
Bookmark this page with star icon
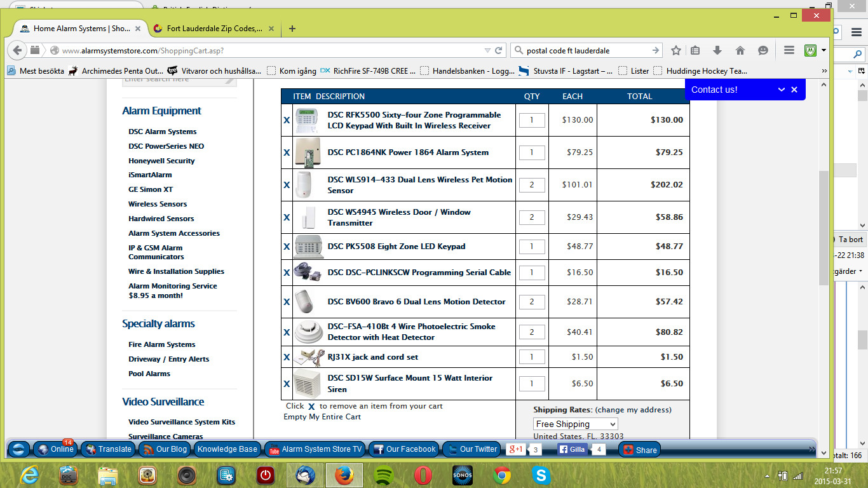[x=676, y=50]
